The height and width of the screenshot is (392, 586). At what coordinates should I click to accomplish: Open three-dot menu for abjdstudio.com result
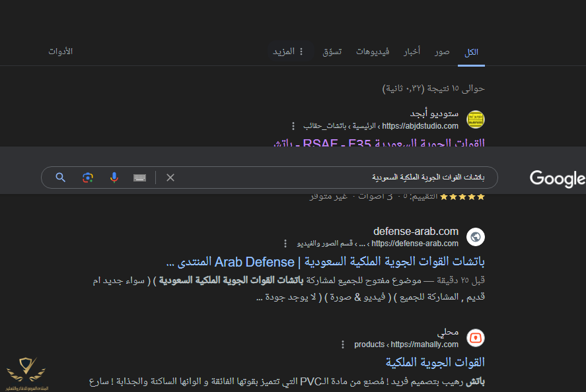click(293, 126)
